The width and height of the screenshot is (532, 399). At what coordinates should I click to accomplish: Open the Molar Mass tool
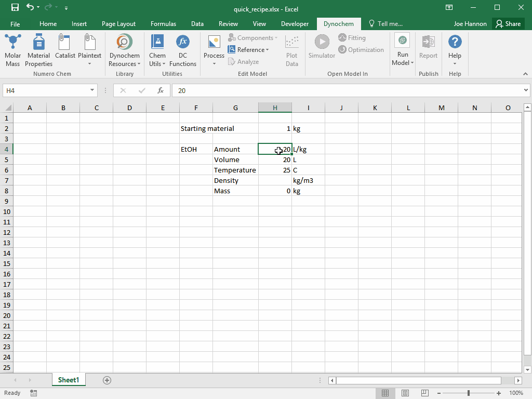[x=13, y=50]
